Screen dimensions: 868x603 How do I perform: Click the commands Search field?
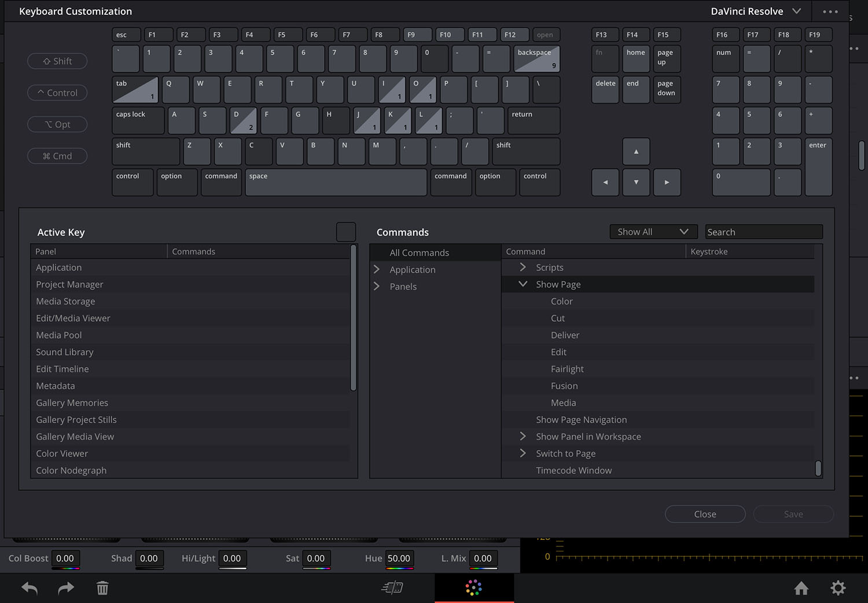point(763,232)
